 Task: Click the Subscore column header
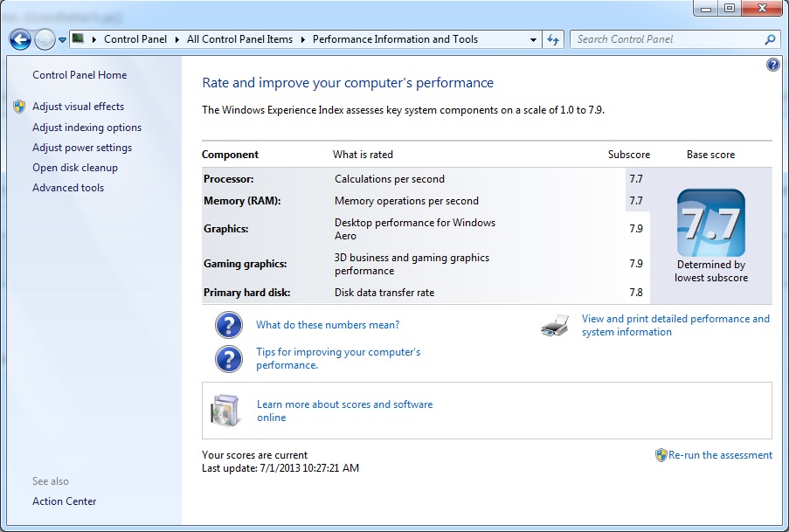(629, 155)
